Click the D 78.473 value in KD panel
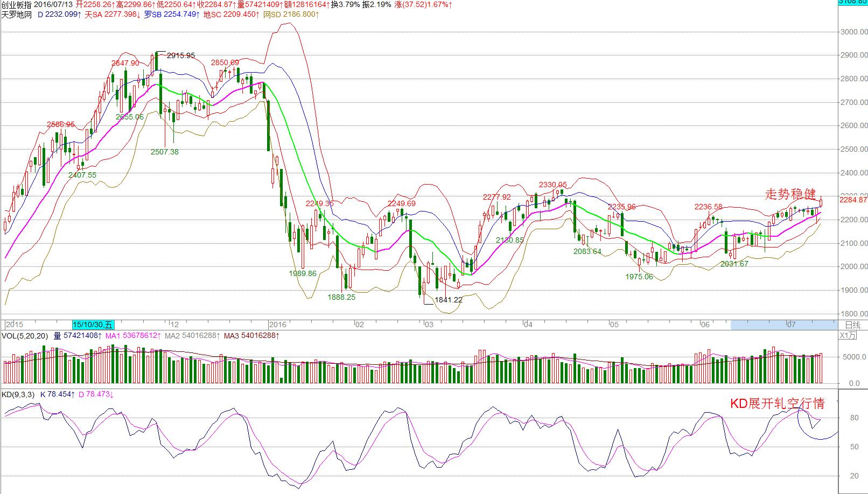 pos(96,394)
